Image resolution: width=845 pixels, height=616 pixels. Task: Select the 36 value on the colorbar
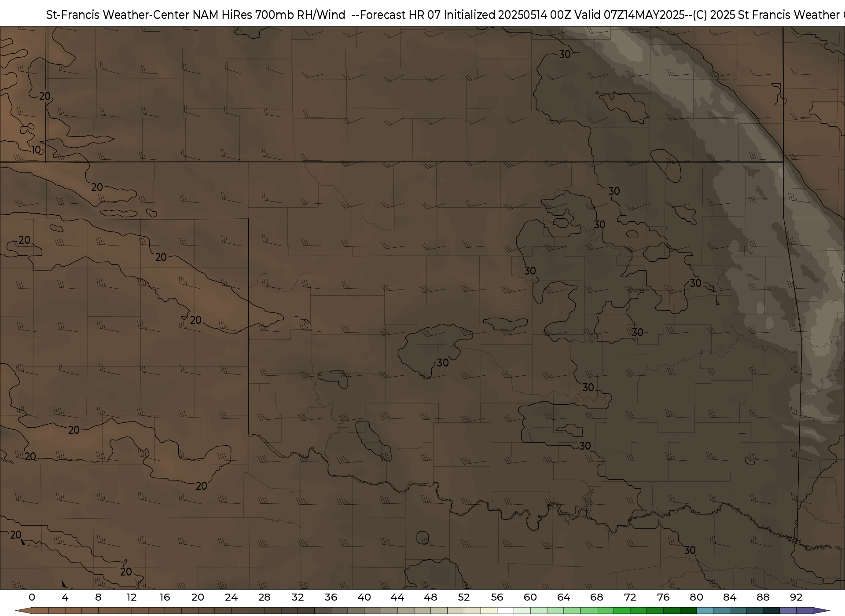pyautogui.click(x=331, y=598)
